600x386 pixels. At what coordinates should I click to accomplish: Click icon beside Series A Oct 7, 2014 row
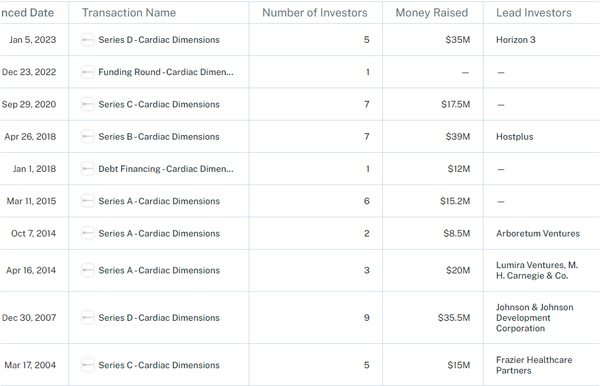pos(88,233)
